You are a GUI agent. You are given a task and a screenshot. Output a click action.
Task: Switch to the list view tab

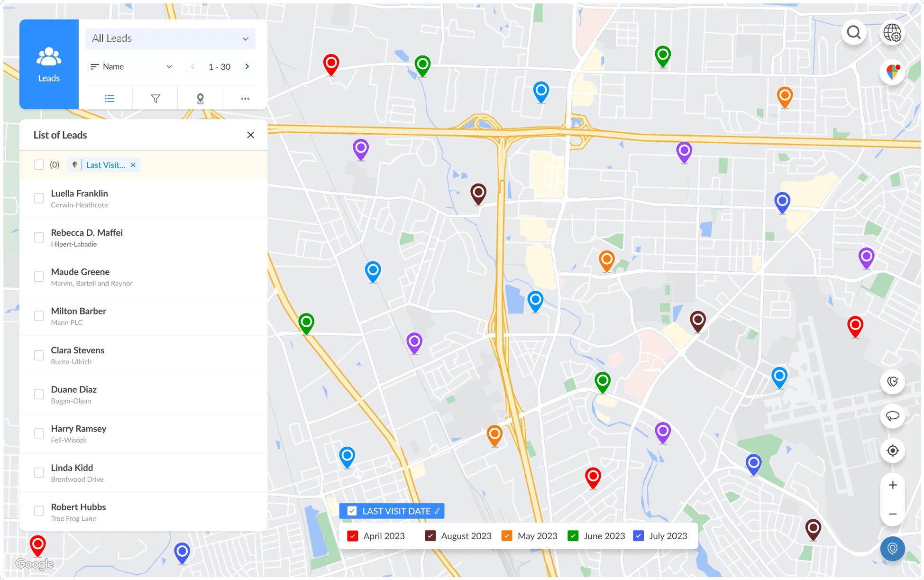click(110, 99)
